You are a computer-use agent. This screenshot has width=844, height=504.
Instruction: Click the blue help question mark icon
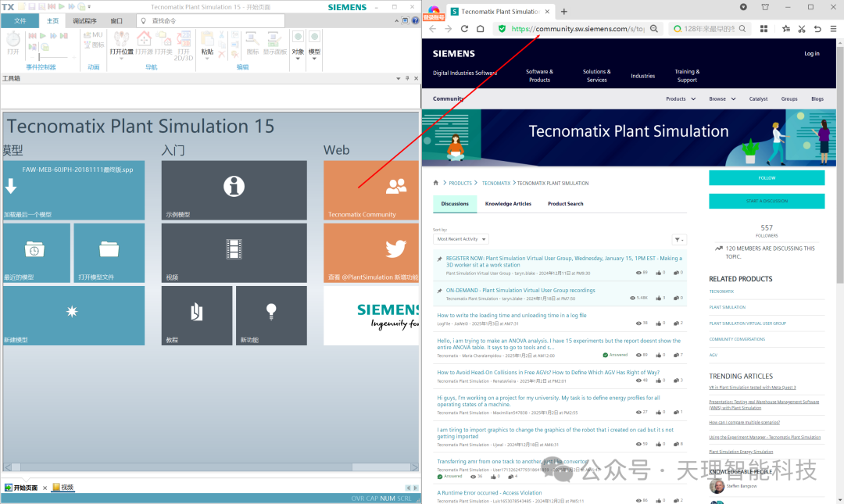[x=415, y=20]
